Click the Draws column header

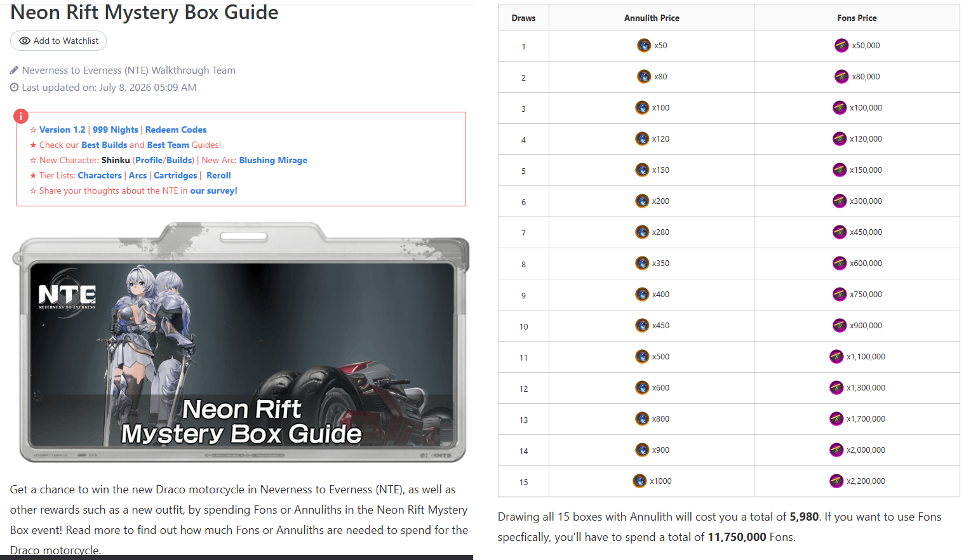pos(523,18)
